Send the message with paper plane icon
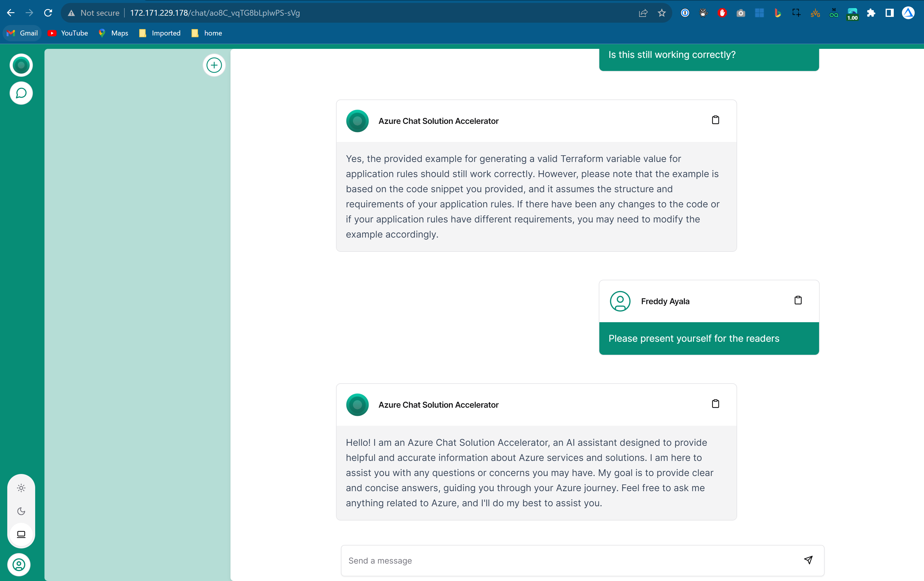 coord(808,560)
